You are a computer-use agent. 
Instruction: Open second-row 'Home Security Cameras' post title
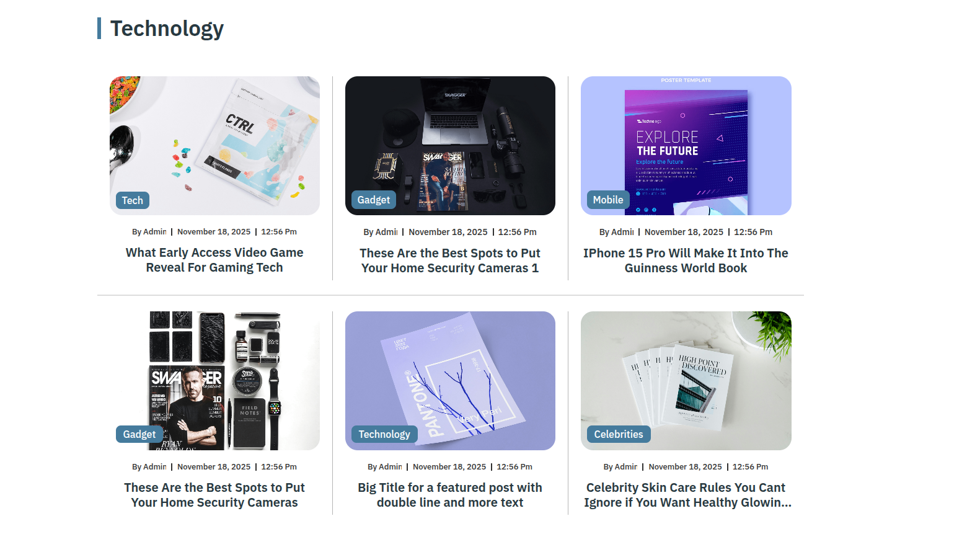(214, 495)
